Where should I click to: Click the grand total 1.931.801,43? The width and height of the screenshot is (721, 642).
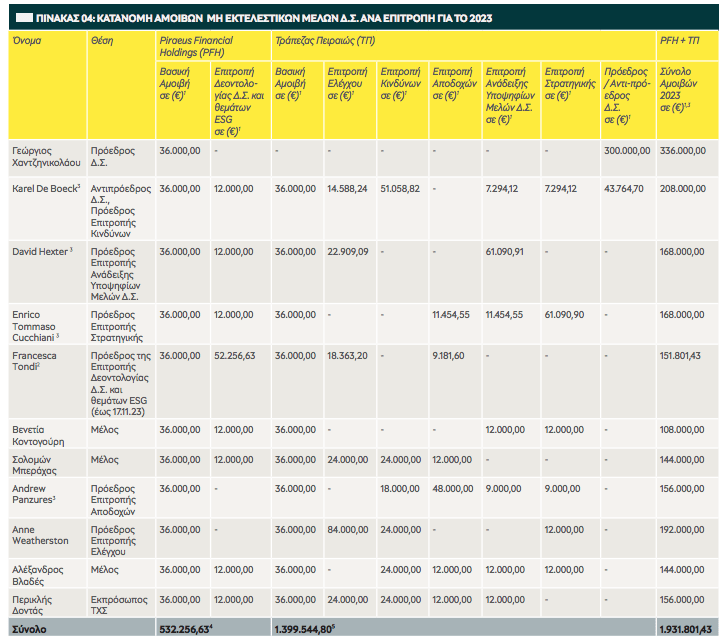[x=683, y=629]
